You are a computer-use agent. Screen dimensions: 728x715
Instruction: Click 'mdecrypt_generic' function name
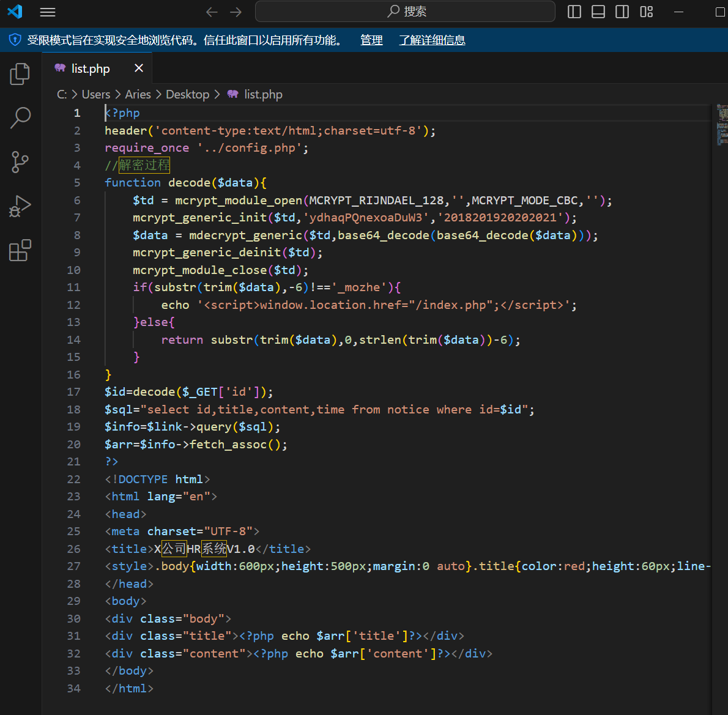(245, 235)
